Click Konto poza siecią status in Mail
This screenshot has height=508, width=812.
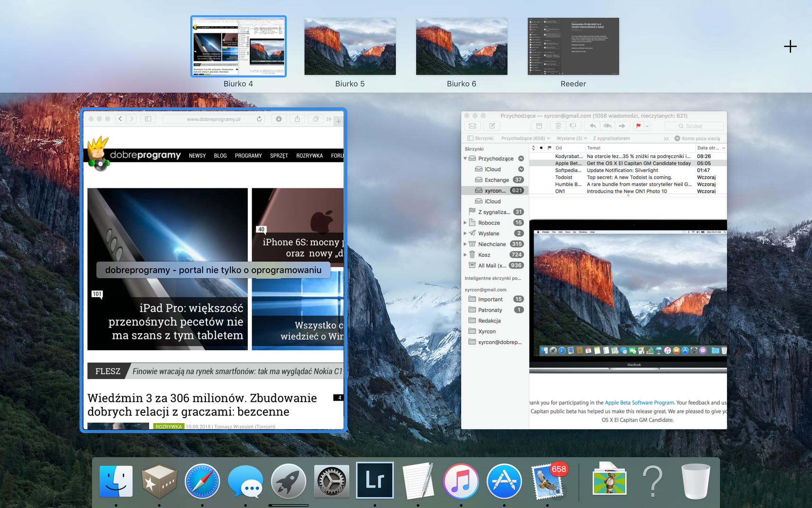point(697,138)
